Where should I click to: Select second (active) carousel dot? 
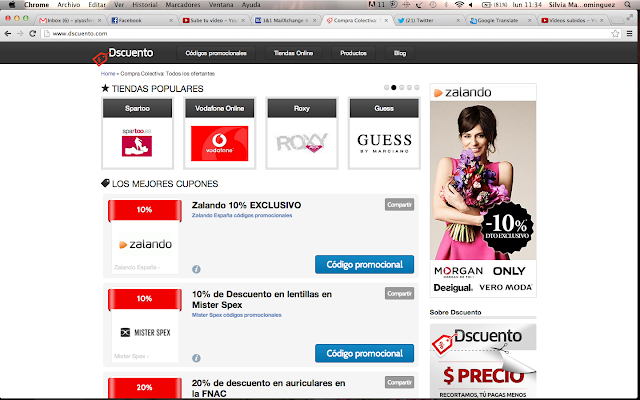tap(394, 87)
